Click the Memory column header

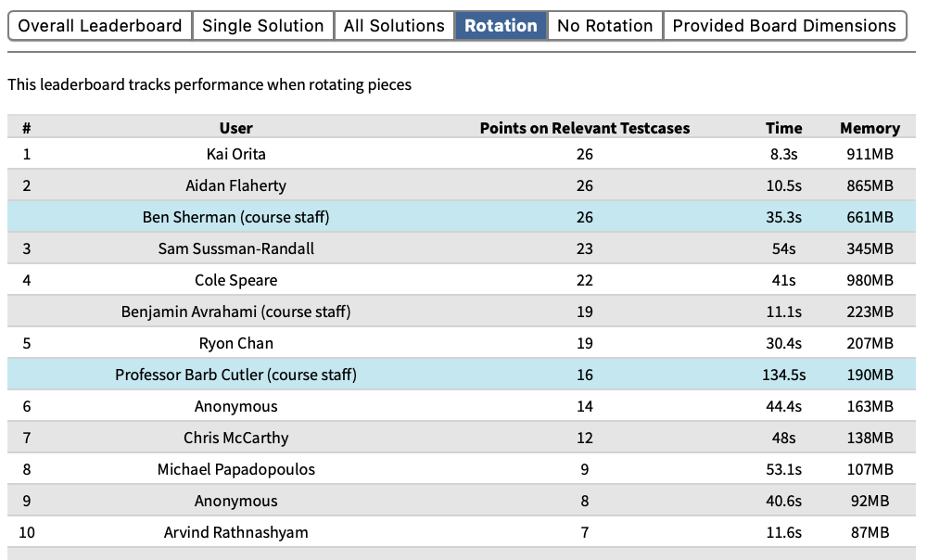click(x=870, y=128)
